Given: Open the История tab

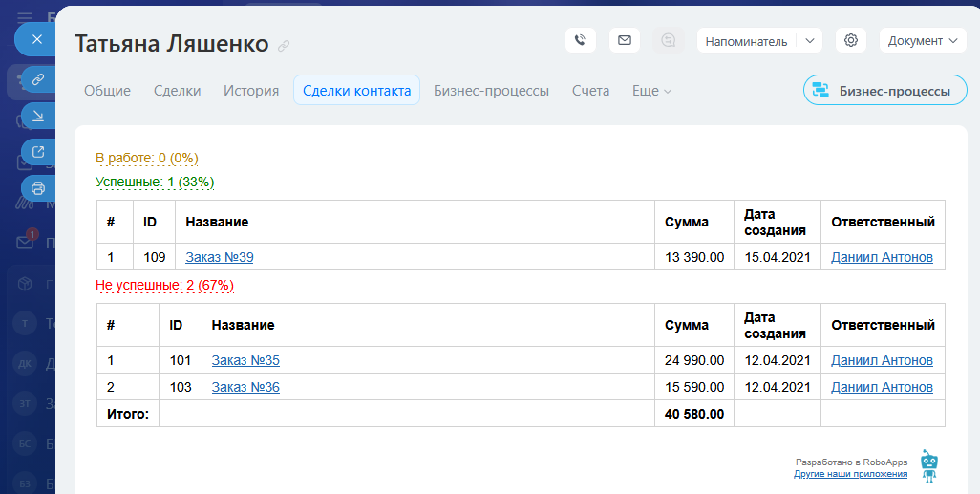Looking at the screenshot, I should [251, 91].
